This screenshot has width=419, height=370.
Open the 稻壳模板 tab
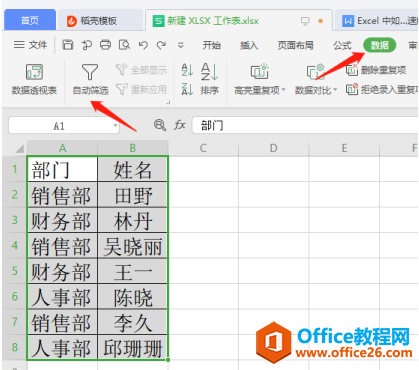[x=100, y=21]
